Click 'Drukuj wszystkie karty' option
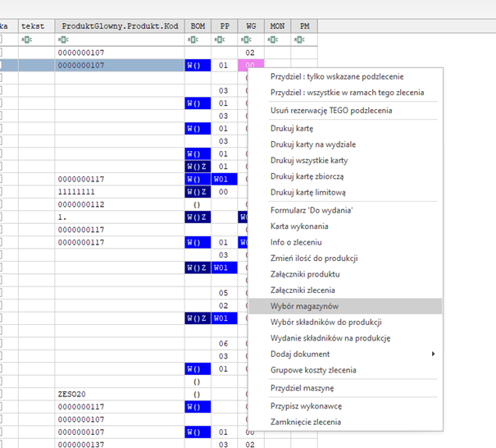The height and width of the screenshot is (448, 496). 345,161
